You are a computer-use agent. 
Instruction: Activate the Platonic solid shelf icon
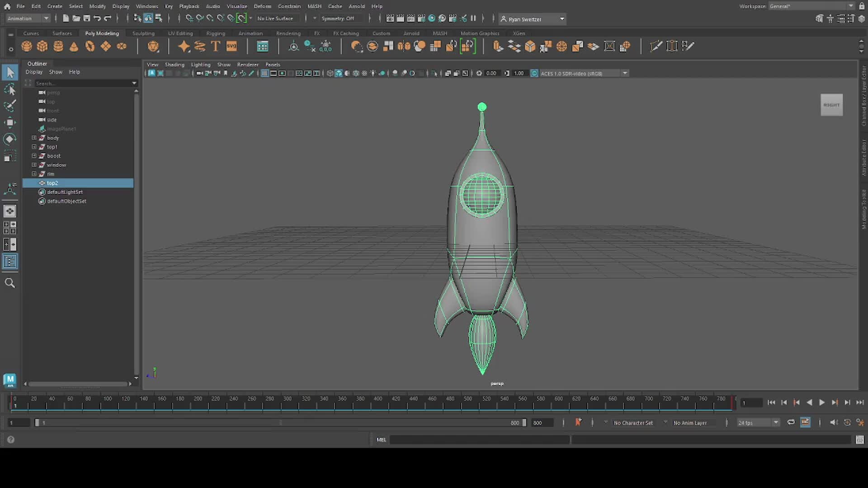(x=153, y=46)
